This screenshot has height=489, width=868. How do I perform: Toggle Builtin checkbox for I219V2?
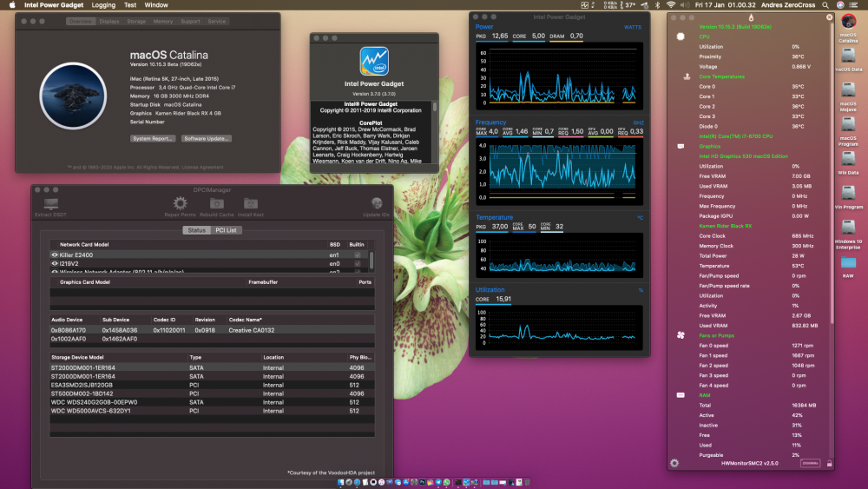coord(358,263)
